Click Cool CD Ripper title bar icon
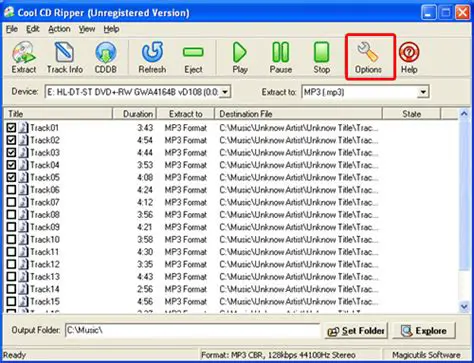The height and width of the screenshot is (363, 474). [9, 12]
